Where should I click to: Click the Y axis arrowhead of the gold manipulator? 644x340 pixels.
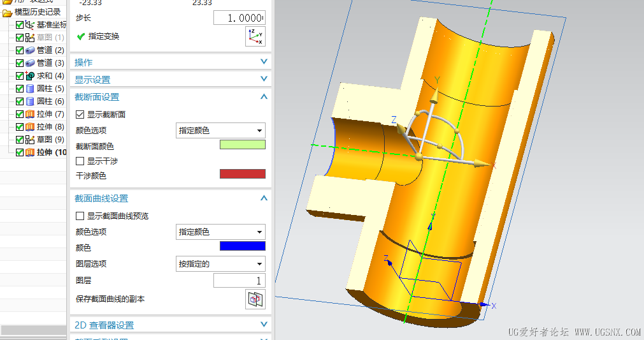[434, 96]
